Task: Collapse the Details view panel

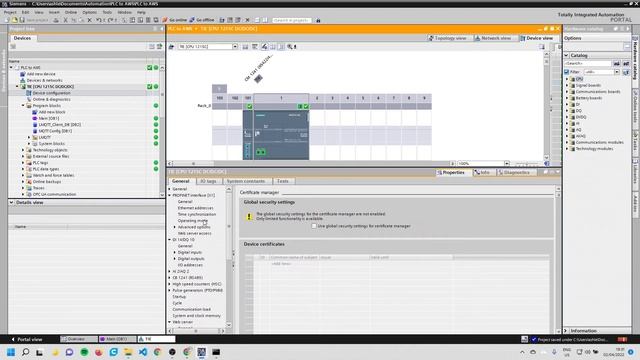Action: point(11,202)
